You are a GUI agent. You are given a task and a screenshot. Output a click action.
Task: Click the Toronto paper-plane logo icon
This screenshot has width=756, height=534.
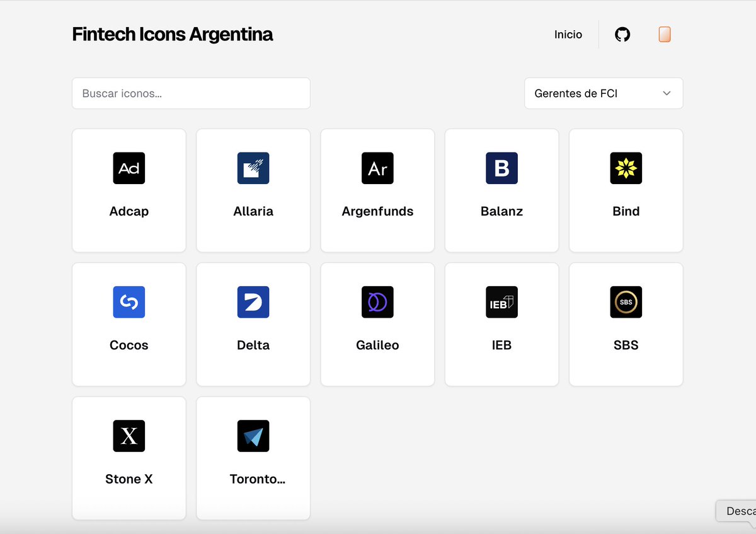[x=253, y=436]
